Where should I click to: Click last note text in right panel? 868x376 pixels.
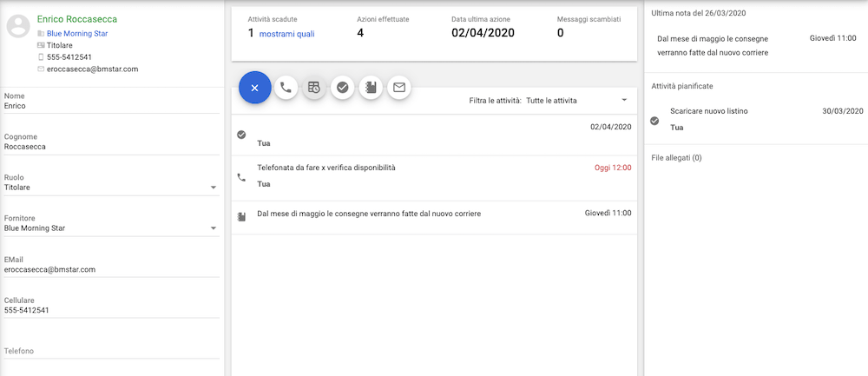point(713,45)
